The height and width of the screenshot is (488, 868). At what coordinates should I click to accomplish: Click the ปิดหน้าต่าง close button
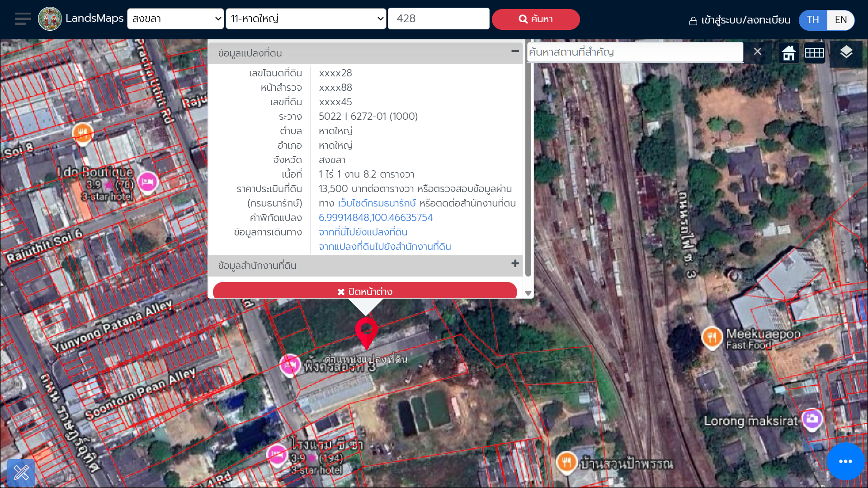click(364, 291)
